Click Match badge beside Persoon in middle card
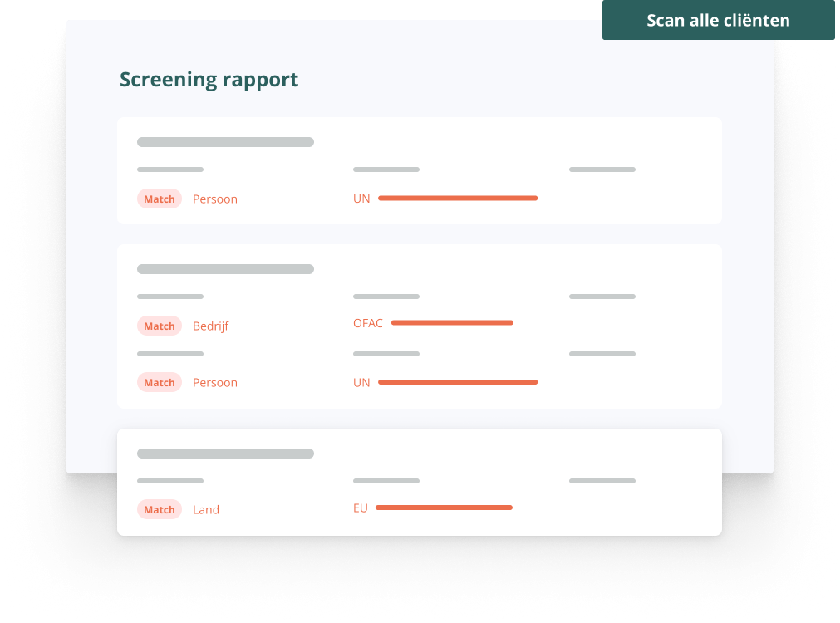This screenshot has width=840, height=623. (x=160, y=383)
